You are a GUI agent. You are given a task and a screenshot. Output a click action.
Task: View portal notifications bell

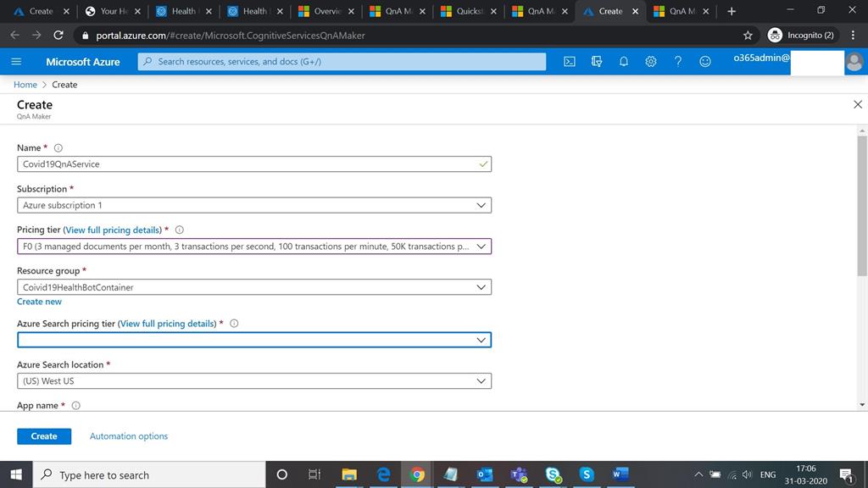[623, 61]
